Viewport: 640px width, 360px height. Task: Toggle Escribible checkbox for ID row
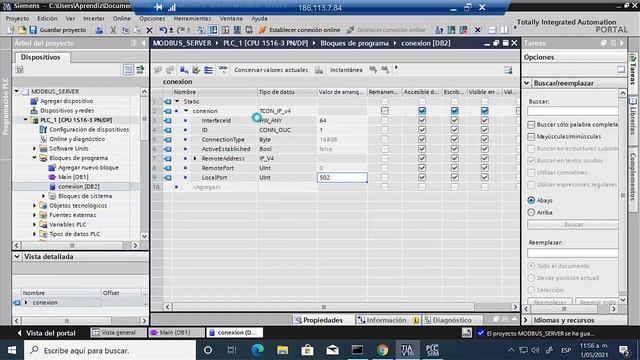(454, 130)
